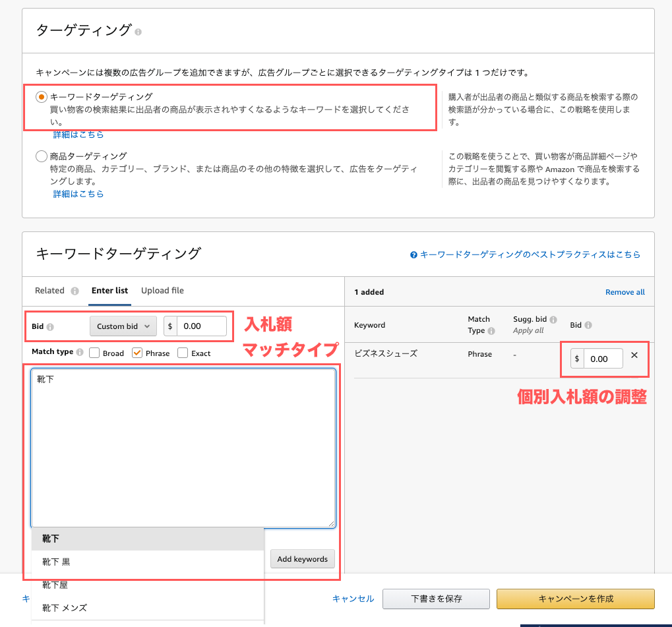Open the Bid field info tooltip icon
The height and width of the screenshot is (627, 672).
click(x=51, y=325)
